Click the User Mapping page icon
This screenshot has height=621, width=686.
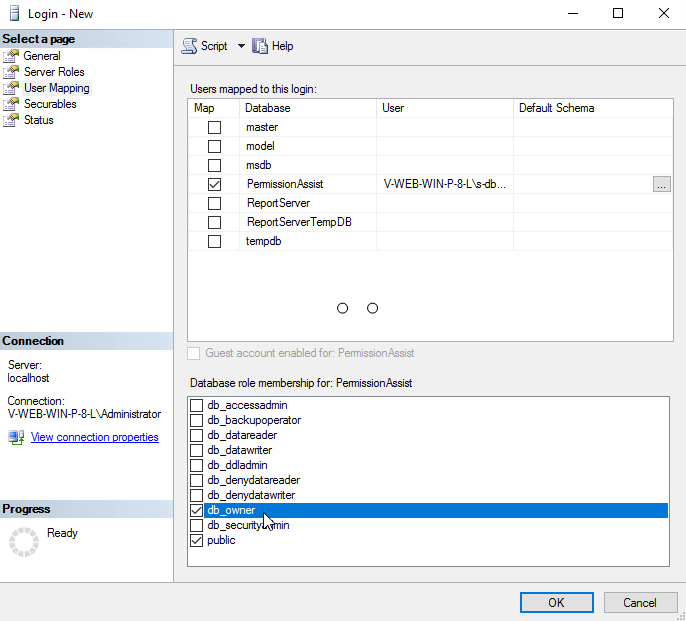tap(11, 88)
